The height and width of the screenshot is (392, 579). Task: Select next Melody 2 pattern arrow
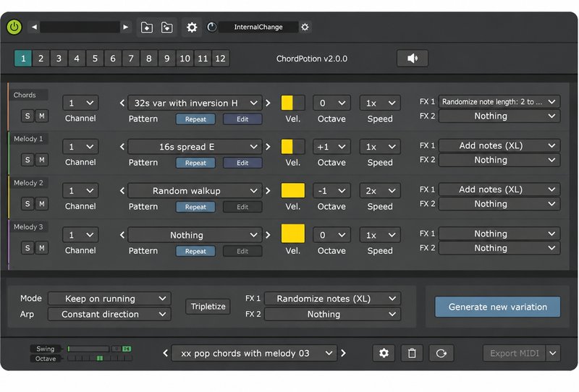click(x=268, y=191)
